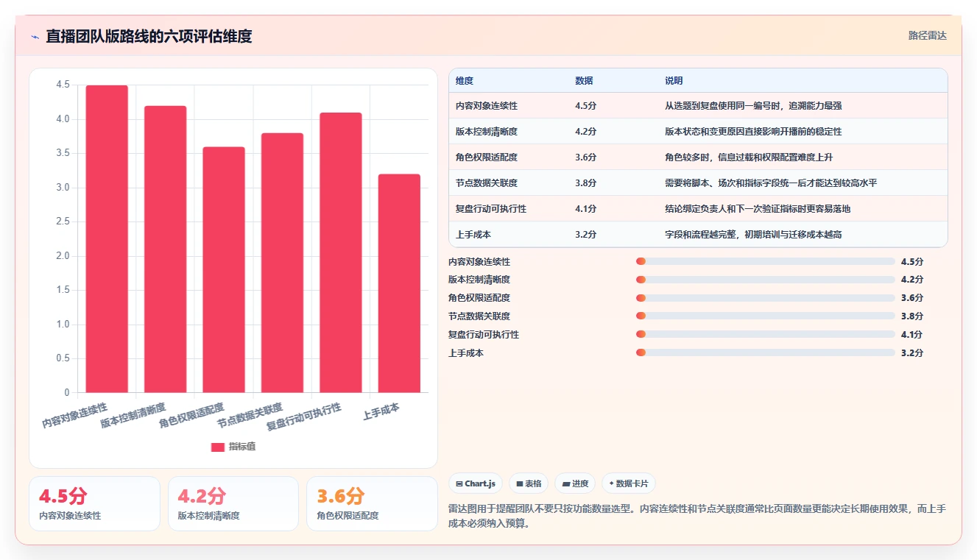
Task: Click the 4.1分 value beside the progress bar
Action: click(911, 335)
